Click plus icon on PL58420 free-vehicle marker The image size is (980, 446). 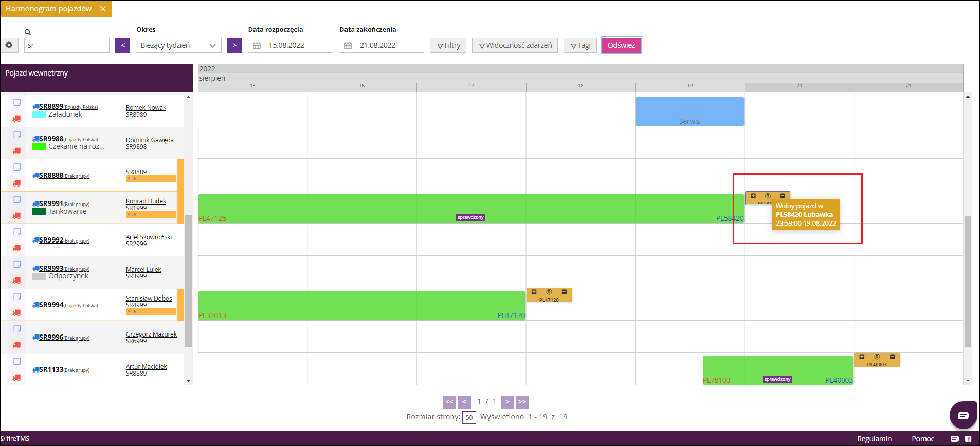[x=753, y=196]
